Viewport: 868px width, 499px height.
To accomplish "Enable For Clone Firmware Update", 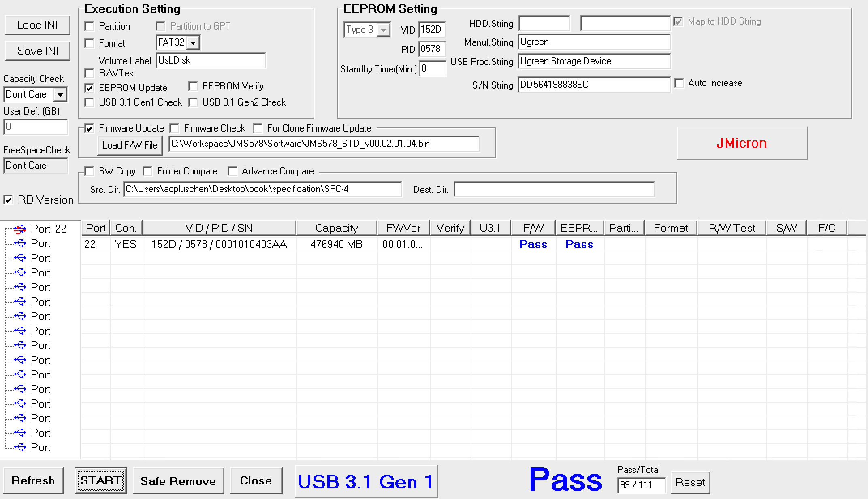I will [258, 129].
